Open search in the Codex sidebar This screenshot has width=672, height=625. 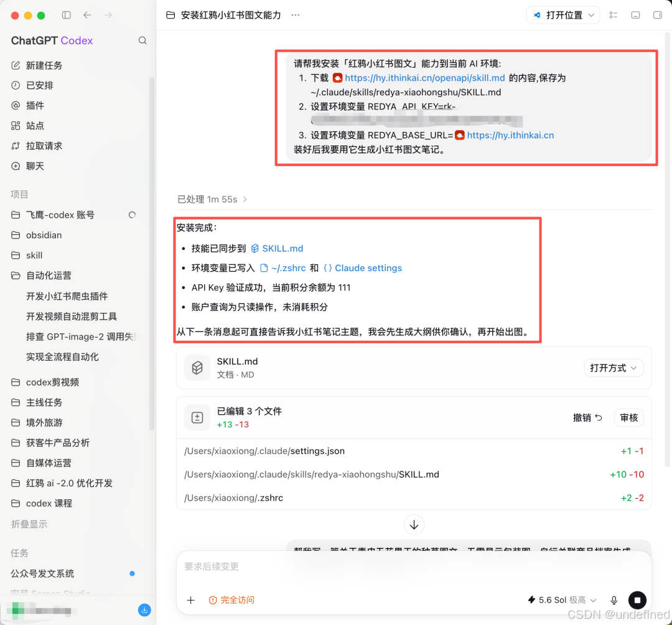tap(142, 40)
